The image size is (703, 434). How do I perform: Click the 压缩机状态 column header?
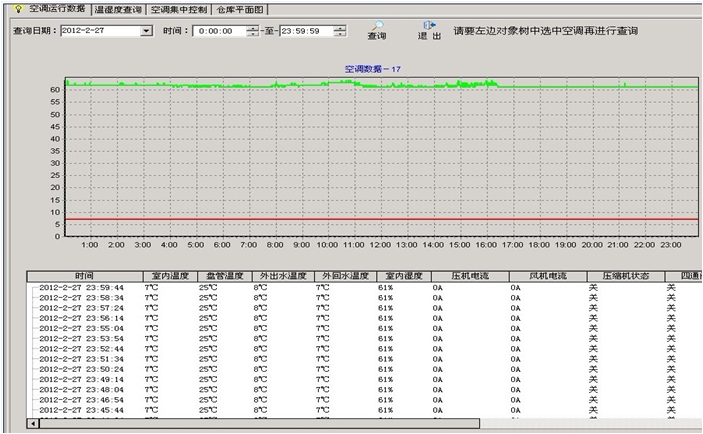[624, 275]
